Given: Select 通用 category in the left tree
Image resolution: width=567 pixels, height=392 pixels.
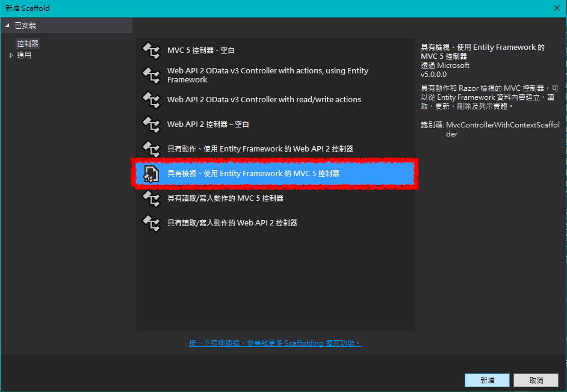Looking at the screenshot, I should click(24, 55).
